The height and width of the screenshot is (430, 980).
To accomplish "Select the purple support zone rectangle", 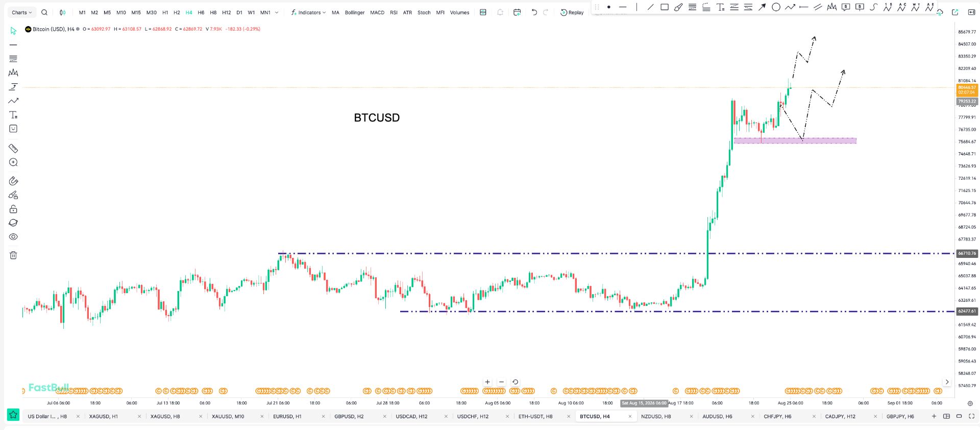I will tap(795, 140).
